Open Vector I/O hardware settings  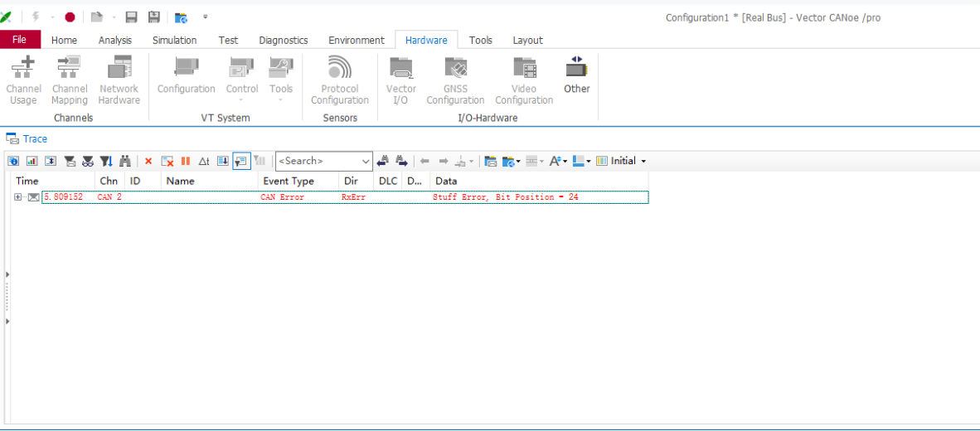click(400, 80)
